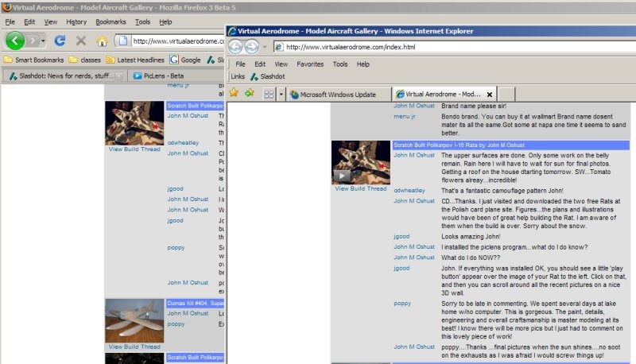Image resolution: width=636 pixels, height=364 pixels.
Task: Open the Firefox Help menu
Action: coord(165,22)
